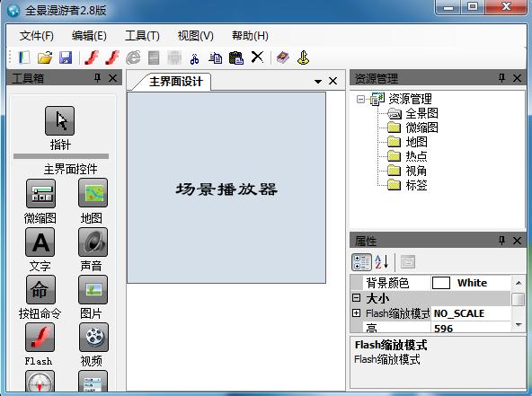Select the 全景图 tree item
This screenshot has width=532, height=396.
click(x=421, y=113)
